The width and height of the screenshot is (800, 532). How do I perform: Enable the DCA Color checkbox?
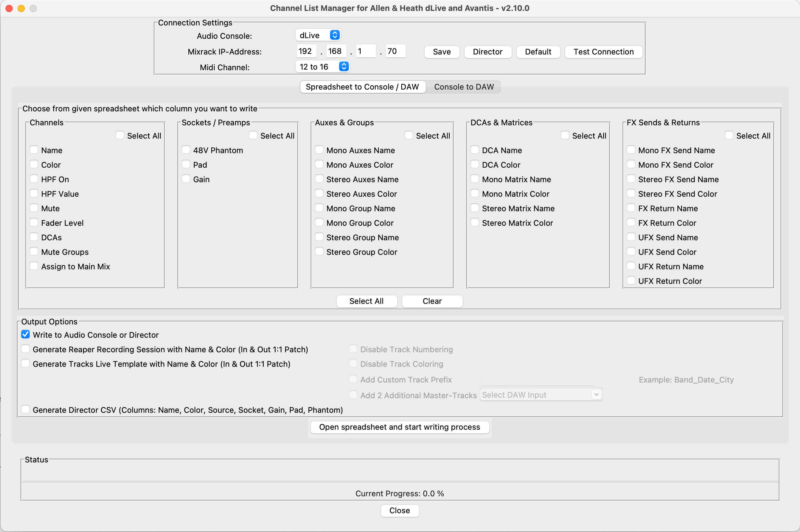[x=475, y=165]
